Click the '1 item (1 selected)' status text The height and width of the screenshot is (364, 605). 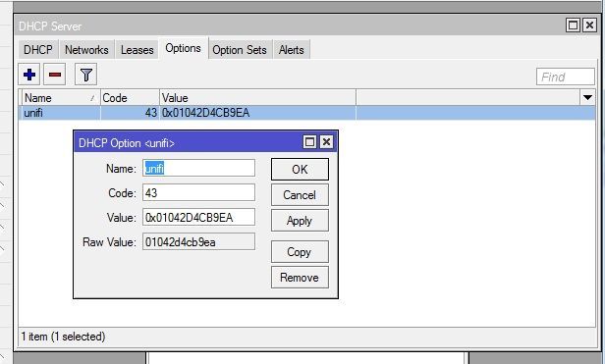63,337
